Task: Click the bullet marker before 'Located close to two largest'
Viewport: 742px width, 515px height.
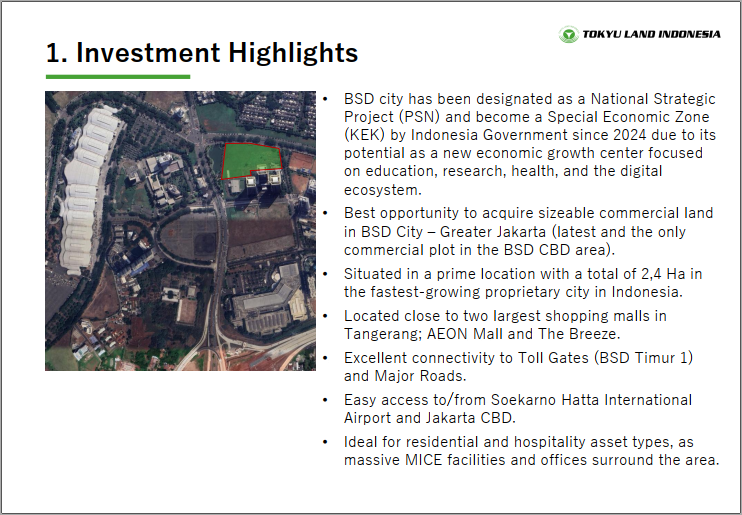Action: click(328, 316)
